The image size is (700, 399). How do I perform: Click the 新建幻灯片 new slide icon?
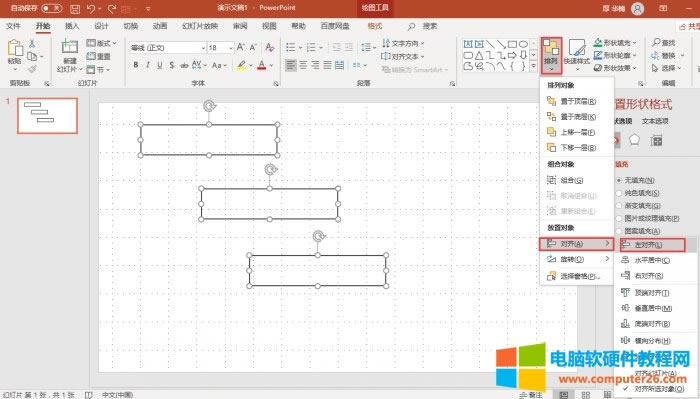pos(70,55)
